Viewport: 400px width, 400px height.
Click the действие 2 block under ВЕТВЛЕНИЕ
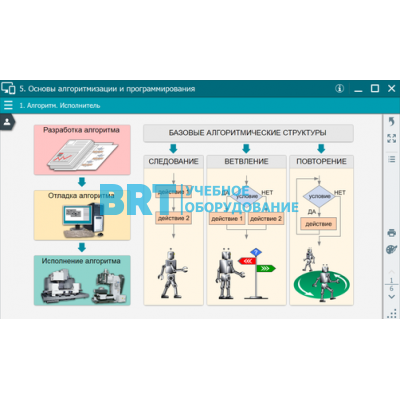click(266, 219)
